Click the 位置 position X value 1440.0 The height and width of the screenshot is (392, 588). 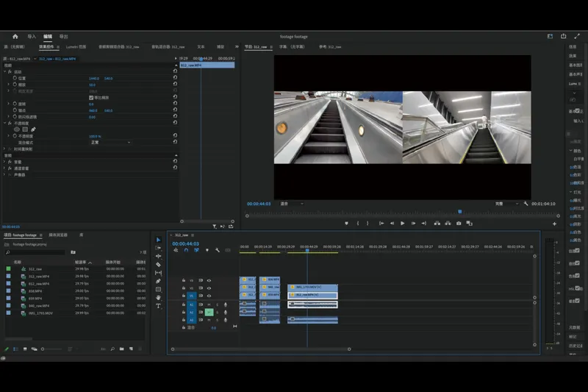click(x=93, y=78)
